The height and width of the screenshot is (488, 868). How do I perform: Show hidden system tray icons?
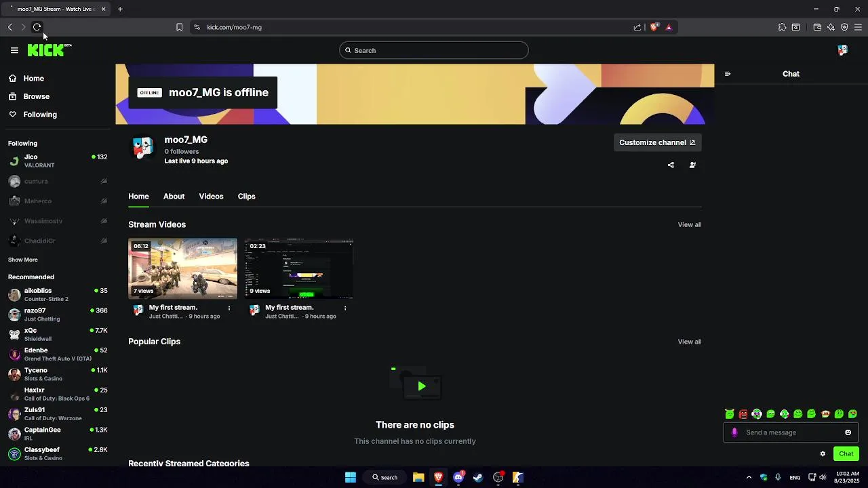(x=749, y=477)
